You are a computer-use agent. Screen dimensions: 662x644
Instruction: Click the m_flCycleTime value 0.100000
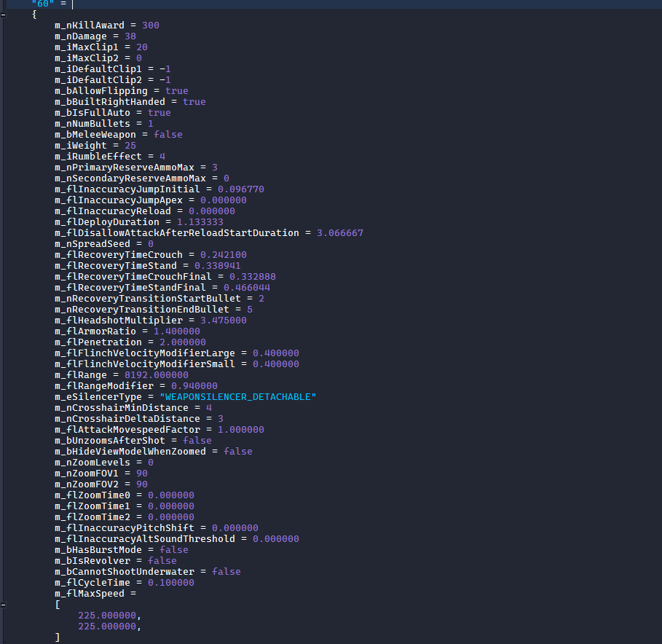click(x=170, y=583)
